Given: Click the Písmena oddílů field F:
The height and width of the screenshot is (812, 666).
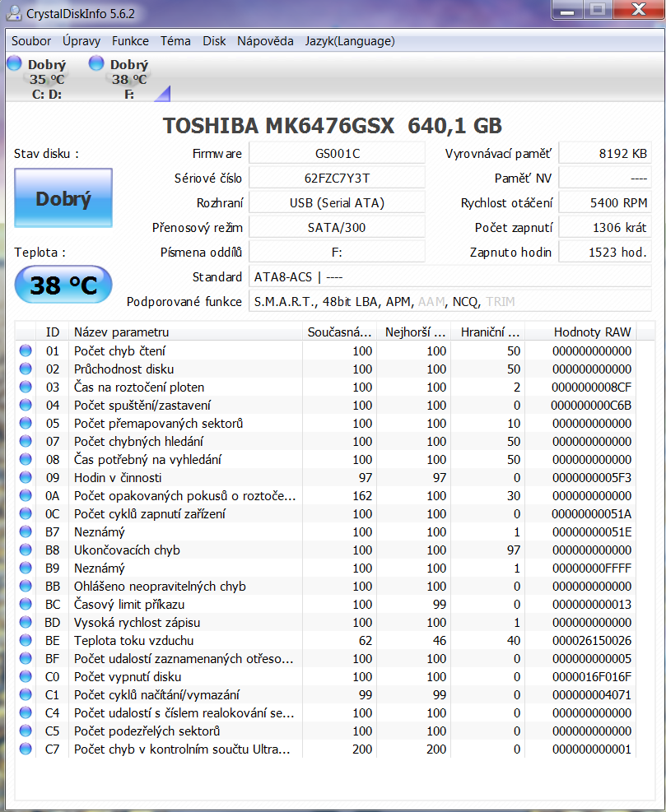Looking at the screenshot, I should pyautogui.click(x=338, y=253).
